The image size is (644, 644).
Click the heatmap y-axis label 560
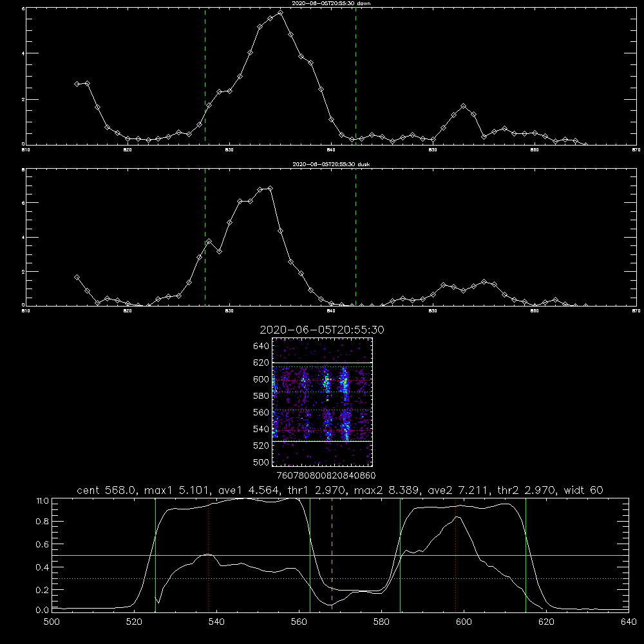[261, 412]
